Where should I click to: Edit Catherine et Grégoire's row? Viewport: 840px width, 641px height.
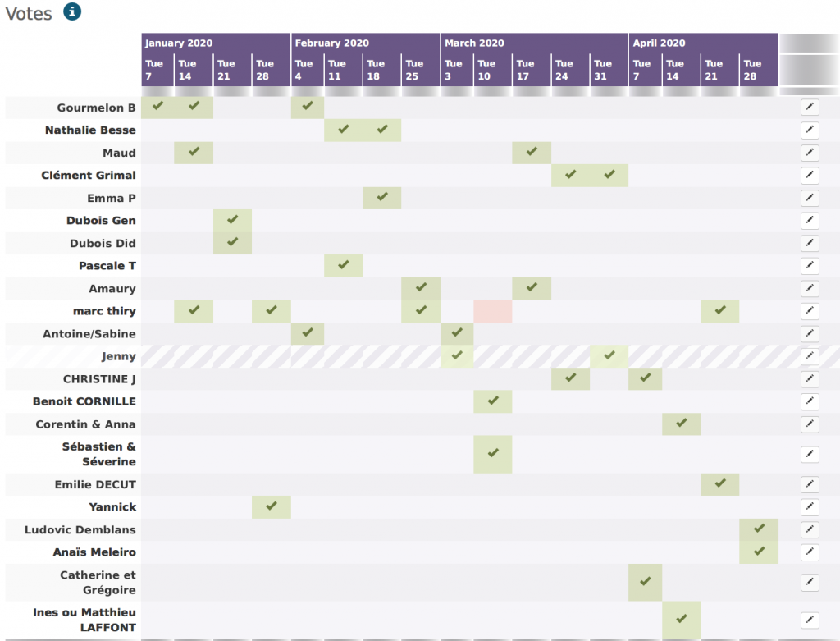tap(810, 582)
